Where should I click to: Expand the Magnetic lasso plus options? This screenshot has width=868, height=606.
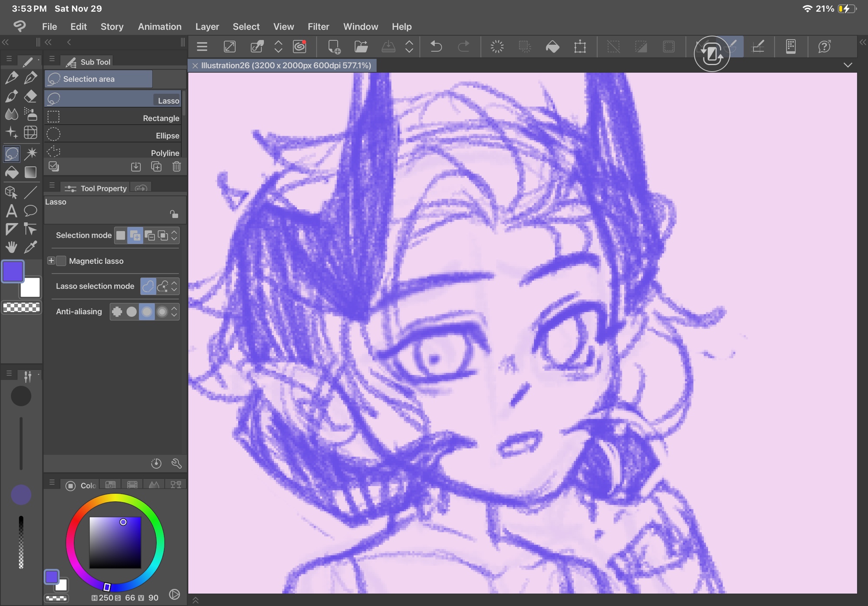coord(51,261)
